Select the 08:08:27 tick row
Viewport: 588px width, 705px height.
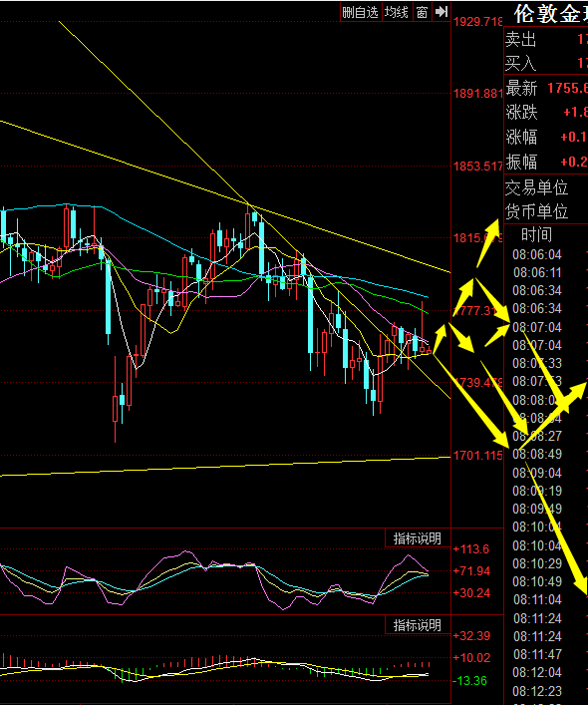537,436
